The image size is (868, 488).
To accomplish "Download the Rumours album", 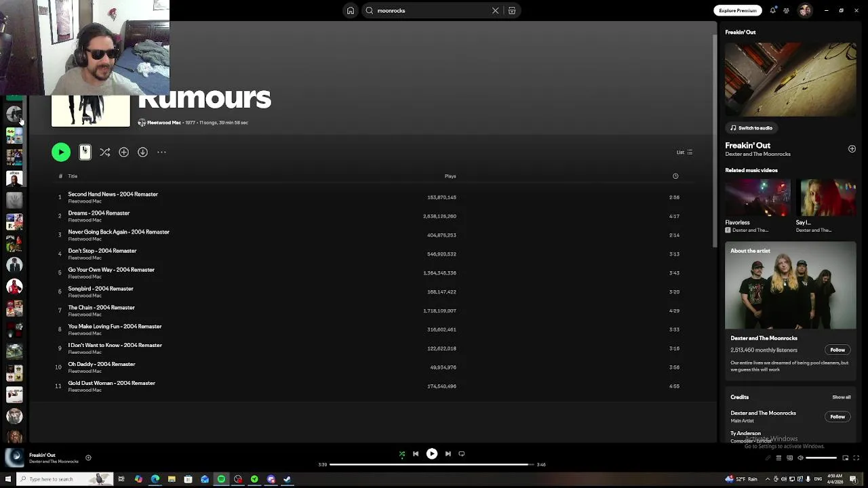I will [142, 152].
